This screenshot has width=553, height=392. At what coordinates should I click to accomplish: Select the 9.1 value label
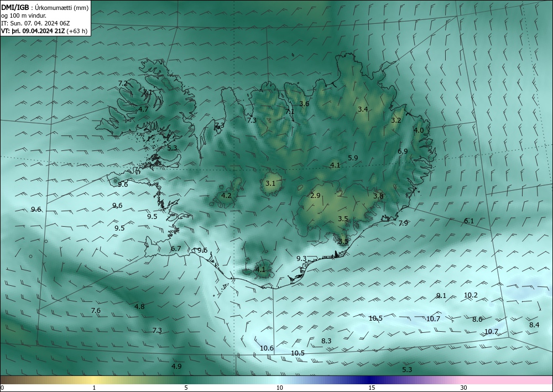pos(441,296)
